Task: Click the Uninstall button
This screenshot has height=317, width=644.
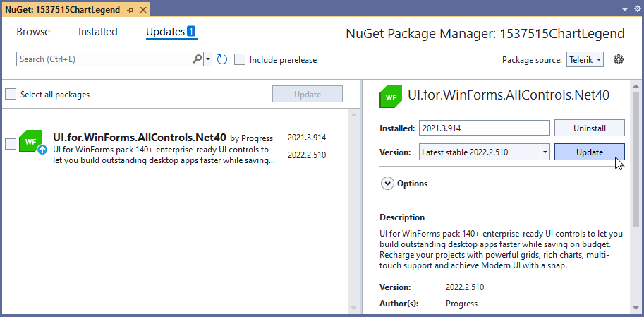Action: (x=589, y=128)
